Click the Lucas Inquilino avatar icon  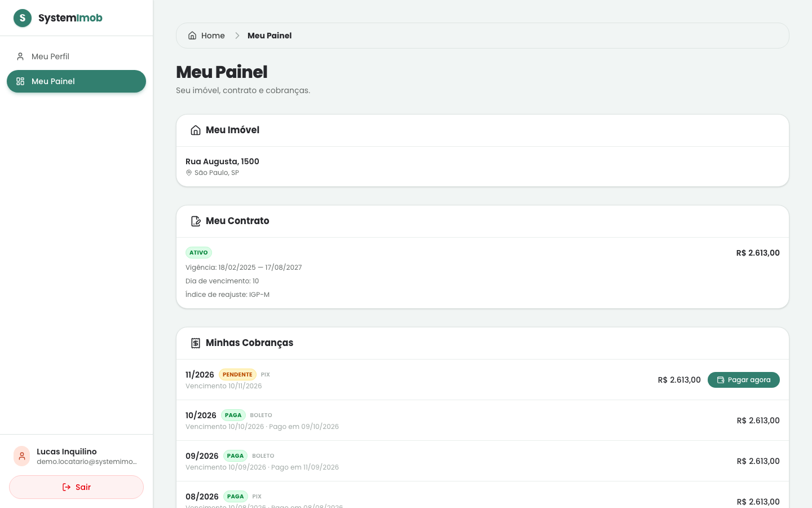pyautogui.click(x=22, y=456)
